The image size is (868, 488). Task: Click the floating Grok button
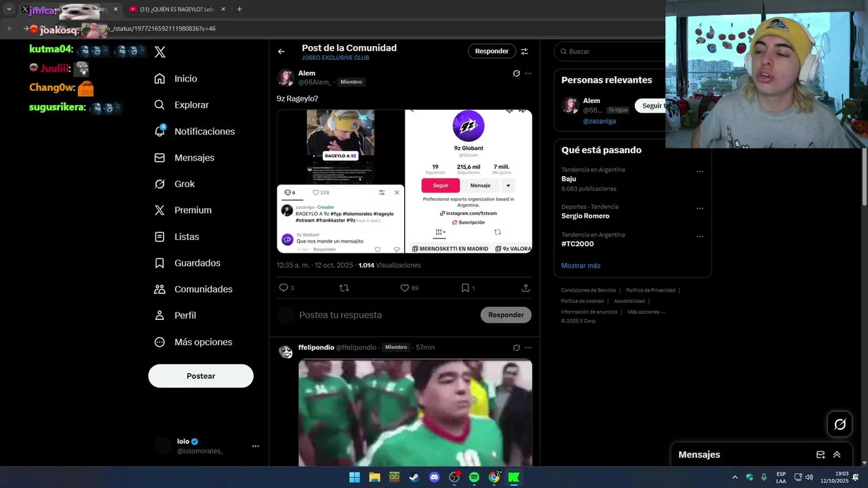coord(840,424)
